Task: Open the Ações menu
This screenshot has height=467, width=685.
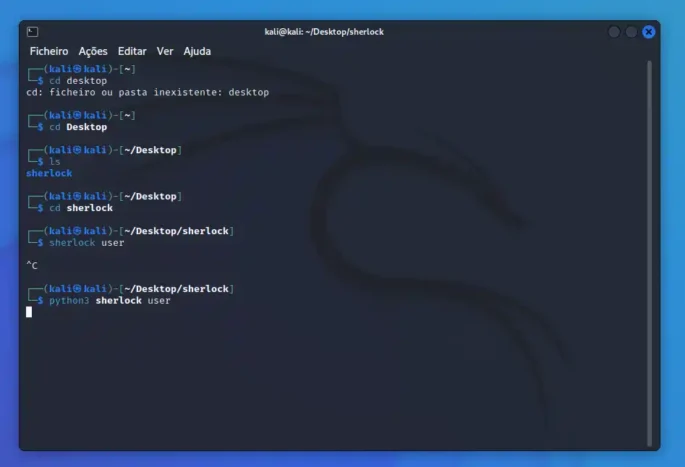Action: click(93, 51)
